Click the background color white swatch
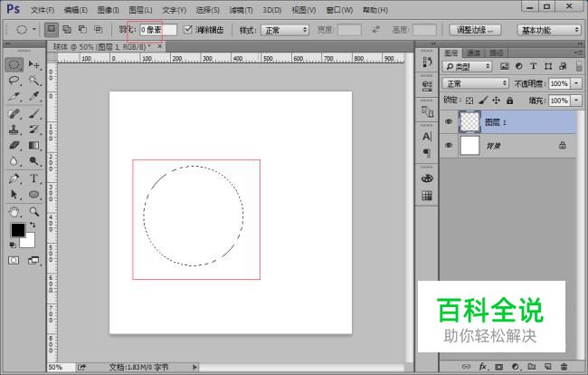 [x=29, y=241]
